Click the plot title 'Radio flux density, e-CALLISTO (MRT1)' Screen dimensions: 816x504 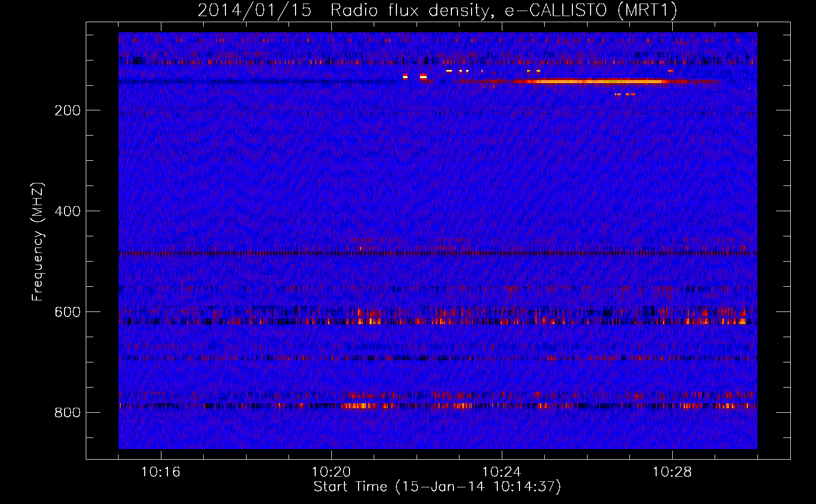tap(504, 11)
